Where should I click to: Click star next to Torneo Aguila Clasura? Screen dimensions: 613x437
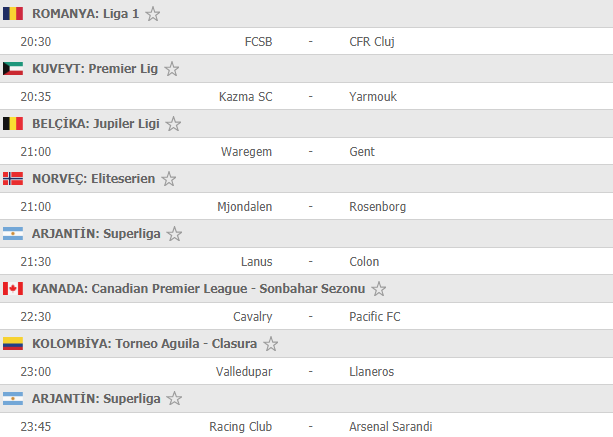pos(271,344)
